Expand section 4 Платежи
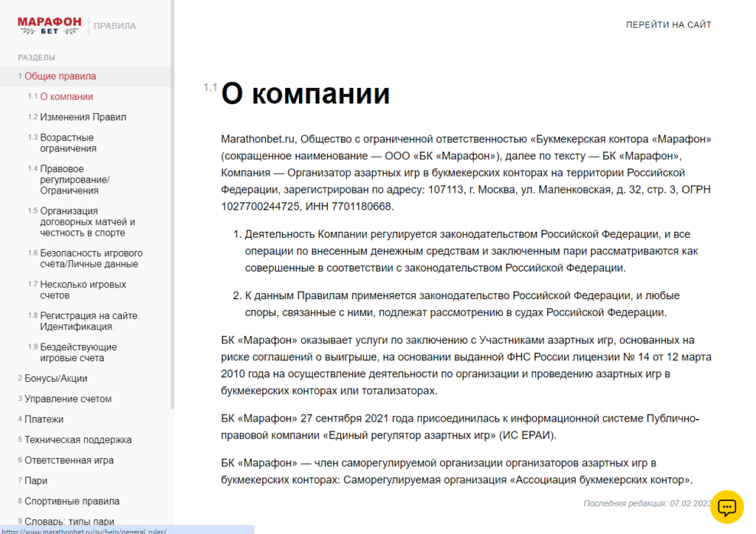Viewport: 756px width, 534px height. pos(44,420)
